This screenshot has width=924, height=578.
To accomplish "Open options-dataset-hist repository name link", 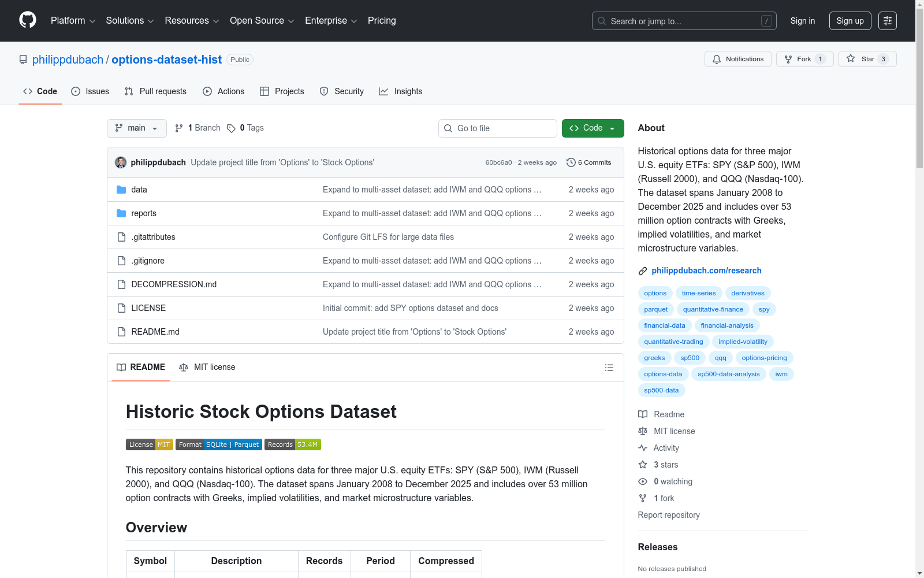I will tap(166, 60).
